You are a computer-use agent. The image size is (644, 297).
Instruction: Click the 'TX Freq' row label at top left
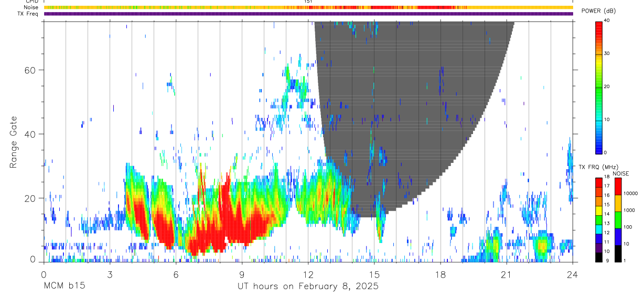click(28, 14)
